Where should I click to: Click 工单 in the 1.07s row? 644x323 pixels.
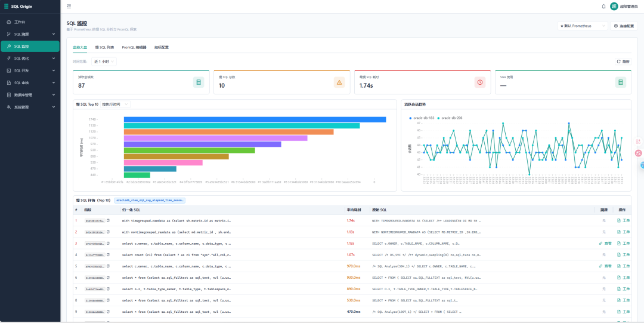tap(623, 255)
